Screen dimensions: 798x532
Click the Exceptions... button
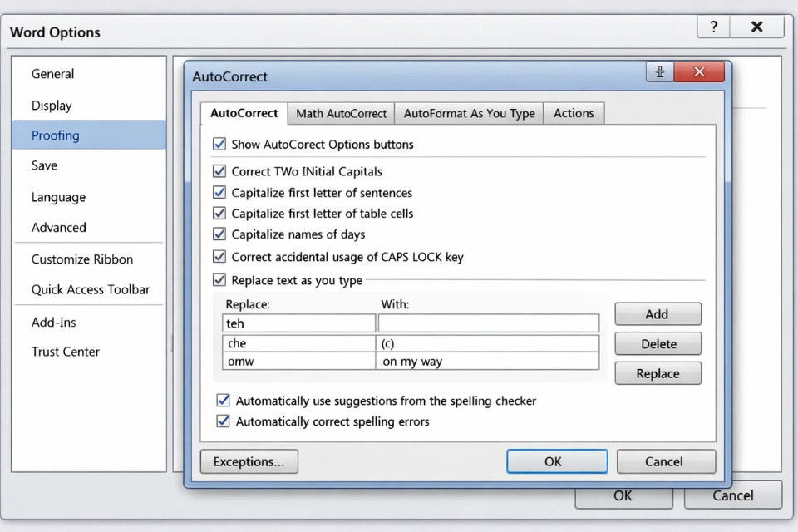[x=249, y=461]
